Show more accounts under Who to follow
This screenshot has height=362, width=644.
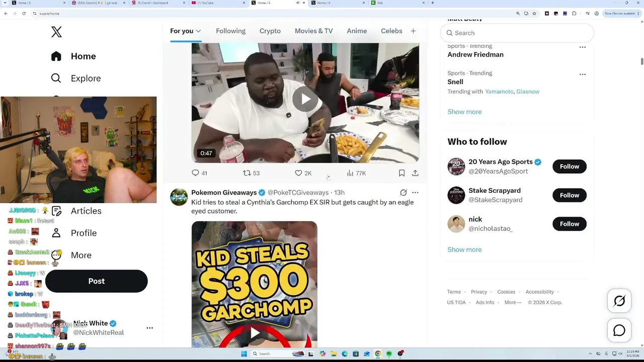pyautogui.click(x=464, y=249)
